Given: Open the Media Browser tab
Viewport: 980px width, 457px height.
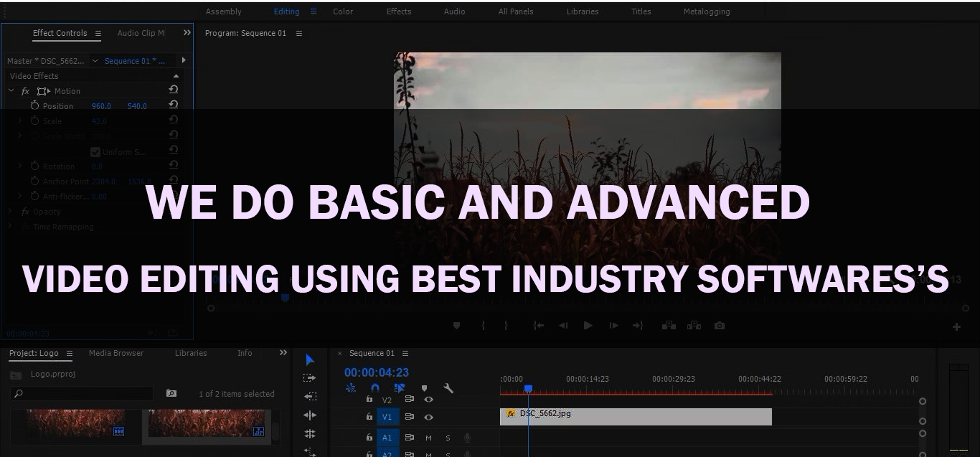Looking at the screenshot, I should point(116,353).
